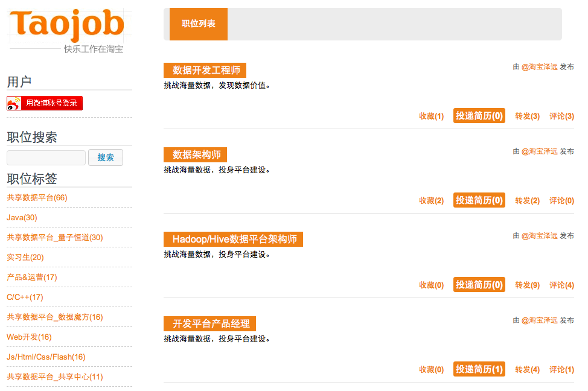Click 转发(9) on Hadoop/Hive job
588x391 pixels.
527,285
